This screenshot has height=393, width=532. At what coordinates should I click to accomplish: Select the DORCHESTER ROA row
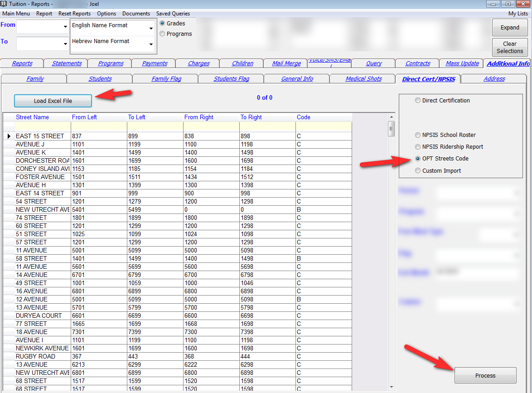click(178, 160)
